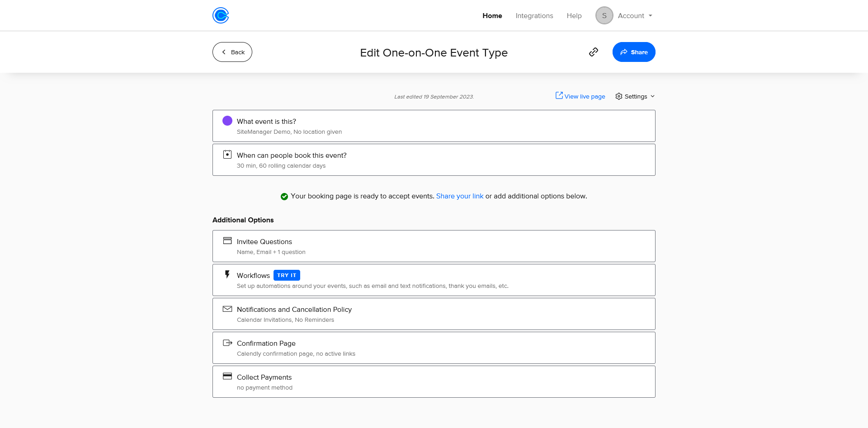The width and height of the screenshot is (868, 428).
Task: Go to Home in top navigation
Action: pyautogui.click(x=492, y=15)
